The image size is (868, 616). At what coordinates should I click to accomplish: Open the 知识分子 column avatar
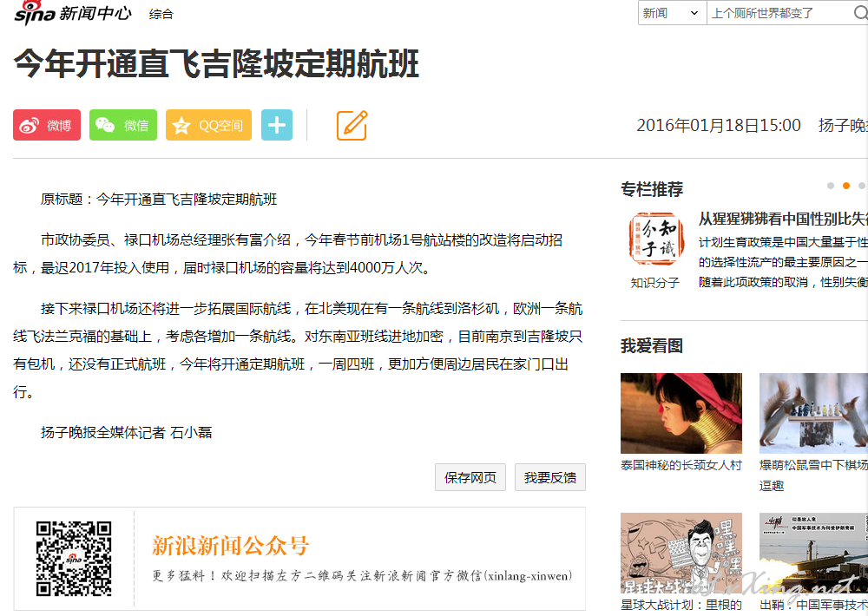click(654, 239)
